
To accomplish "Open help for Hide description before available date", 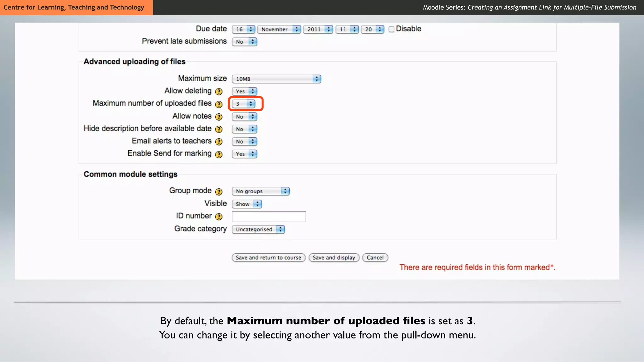I will [219, 129].
